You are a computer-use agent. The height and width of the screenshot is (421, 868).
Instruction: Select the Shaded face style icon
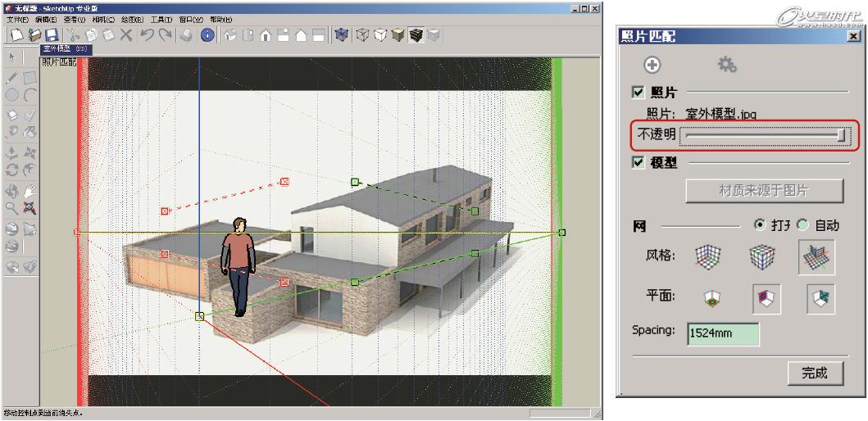pos(398,35)
